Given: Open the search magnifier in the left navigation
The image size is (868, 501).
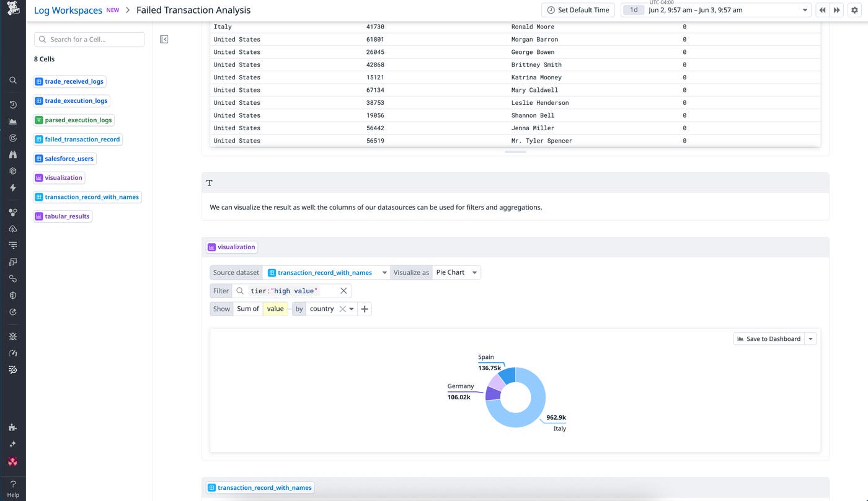Looking at the screenshot, I should pos(13,80).
